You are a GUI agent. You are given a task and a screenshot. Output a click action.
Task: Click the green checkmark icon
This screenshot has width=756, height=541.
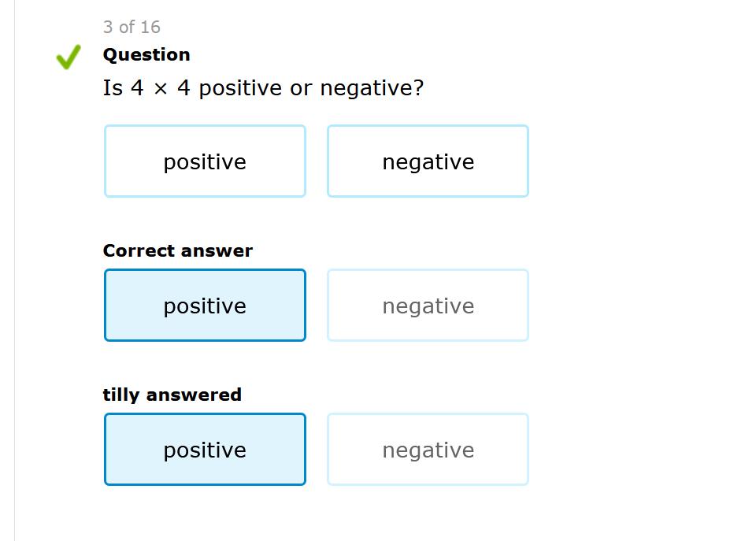click(x=68, y=57)
